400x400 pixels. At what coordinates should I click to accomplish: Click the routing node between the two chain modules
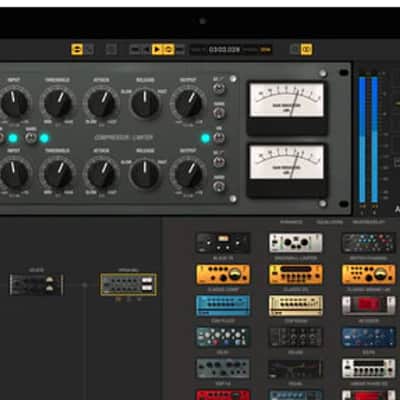click(x=85, y=285)
